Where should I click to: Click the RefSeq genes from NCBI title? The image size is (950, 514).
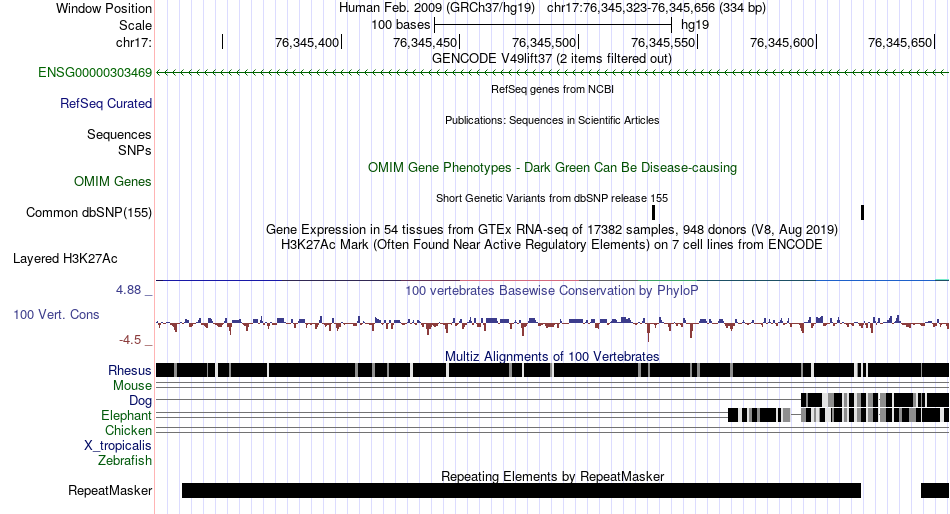(x=552, y=89)
